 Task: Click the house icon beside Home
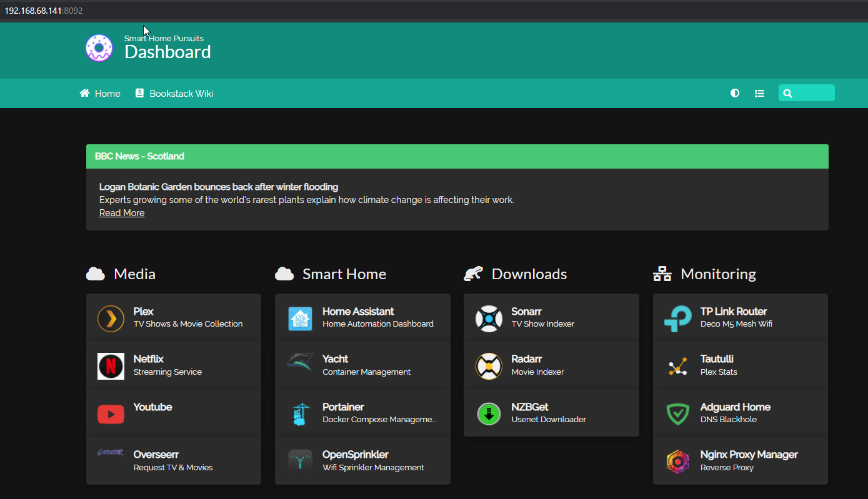point(85,93)
